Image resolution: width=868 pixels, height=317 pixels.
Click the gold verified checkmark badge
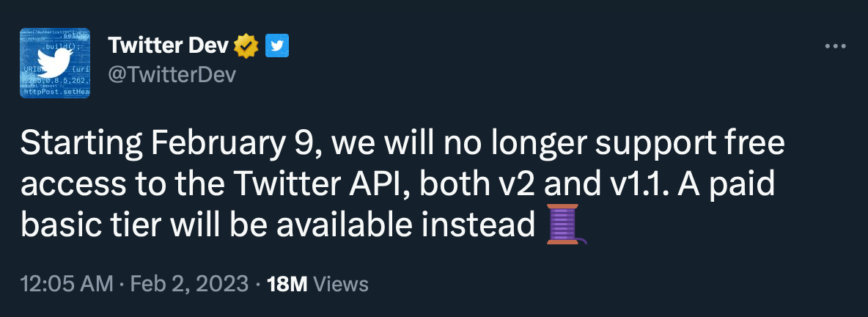(246, 45)
